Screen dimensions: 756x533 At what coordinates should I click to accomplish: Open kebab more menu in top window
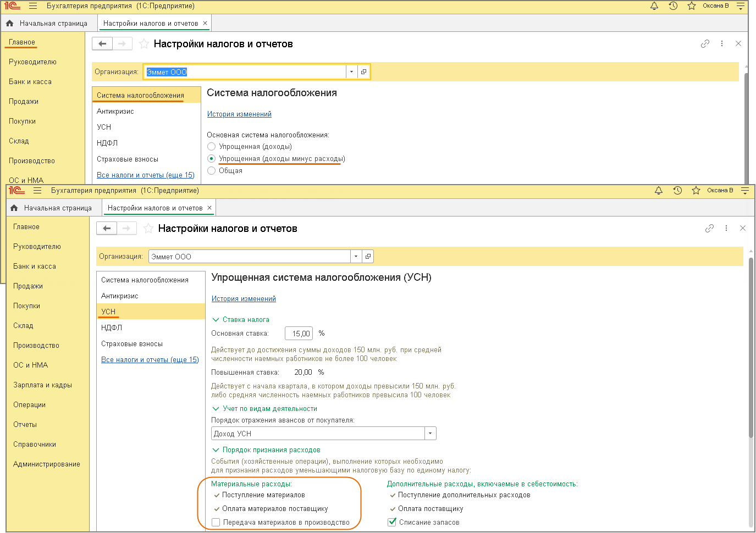coord(722,43)
